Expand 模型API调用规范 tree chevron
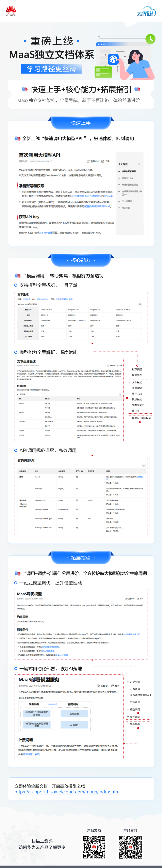The image size is (162, 868). (130, 418)
